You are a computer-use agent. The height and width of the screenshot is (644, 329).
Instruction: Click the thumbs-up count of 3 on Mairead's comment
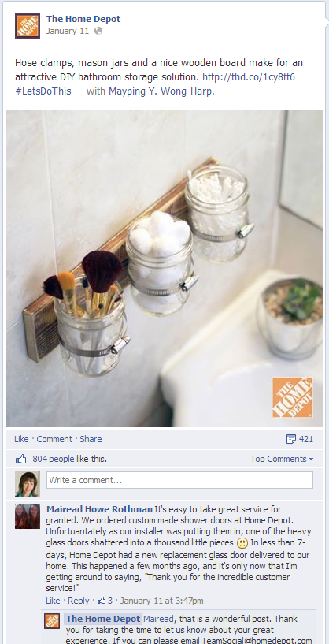pyautogui.click(x=105, y=601)
